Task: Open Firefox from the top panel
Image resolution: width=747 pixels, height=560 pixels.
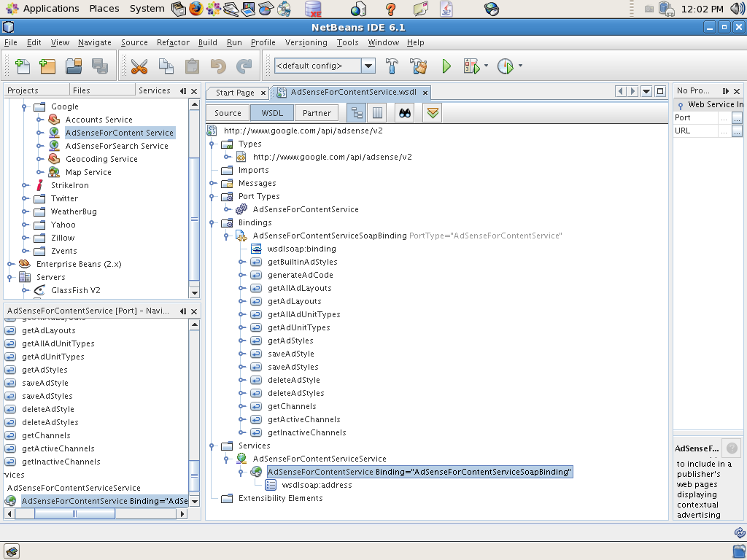Action: click(196, 9)
